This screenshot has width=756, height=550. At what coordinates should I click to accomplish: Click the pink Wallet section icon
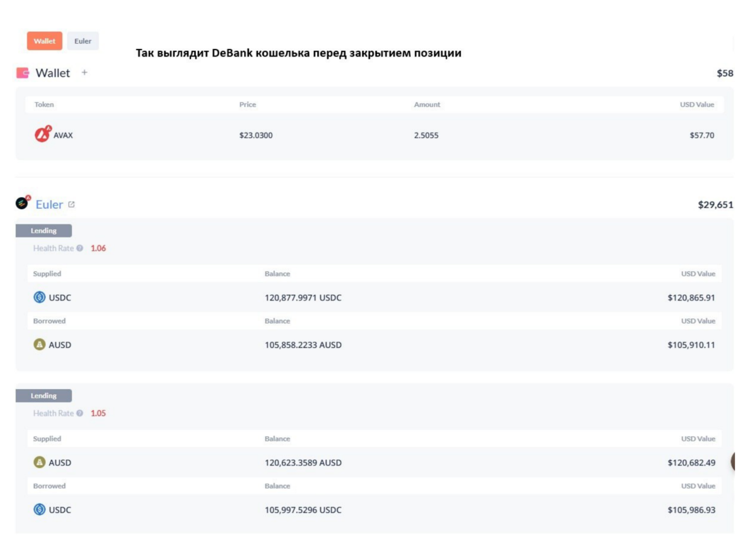coord(23,73)
